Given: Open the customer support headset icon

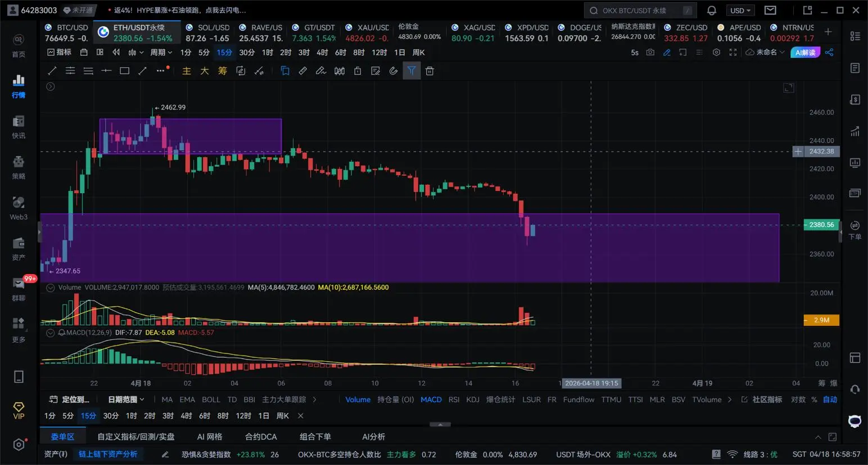Looking at the screenshot, I should coord(855,389).
